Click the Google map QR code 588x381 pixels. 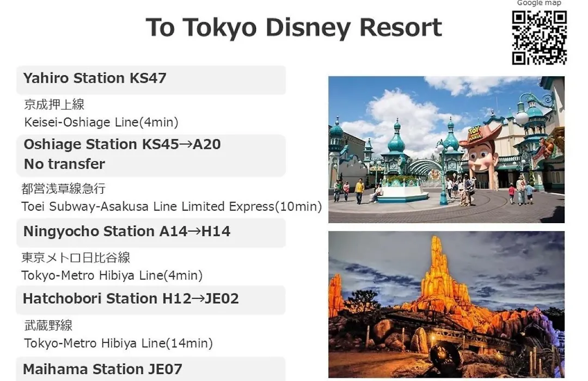tap(539, 38)
